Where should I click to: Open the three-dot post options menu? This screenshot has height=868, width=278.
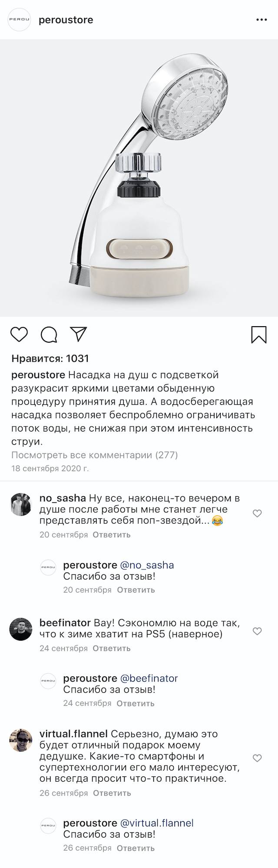(261, 20)
